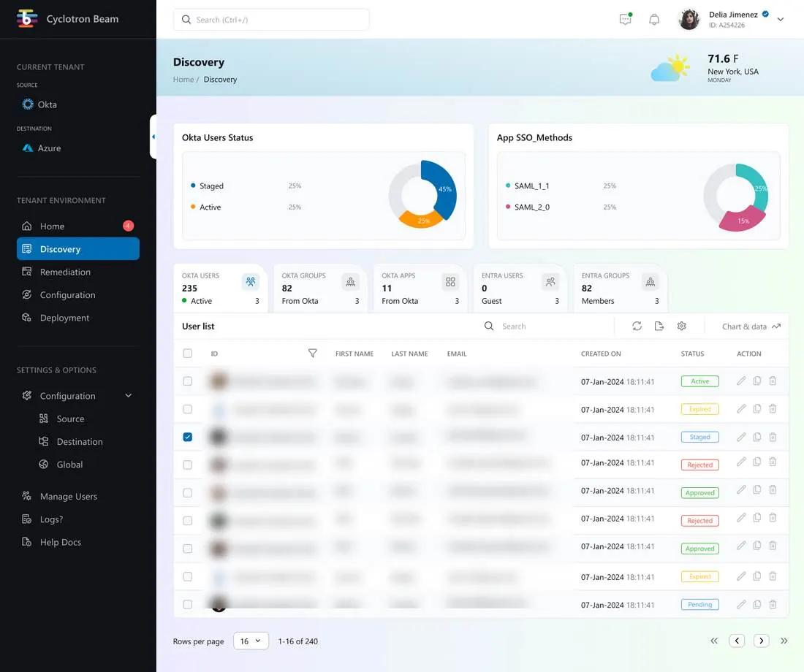Go to previous page
The width and height of the screenshot is (804, 672).
click(x=737, y=641)
